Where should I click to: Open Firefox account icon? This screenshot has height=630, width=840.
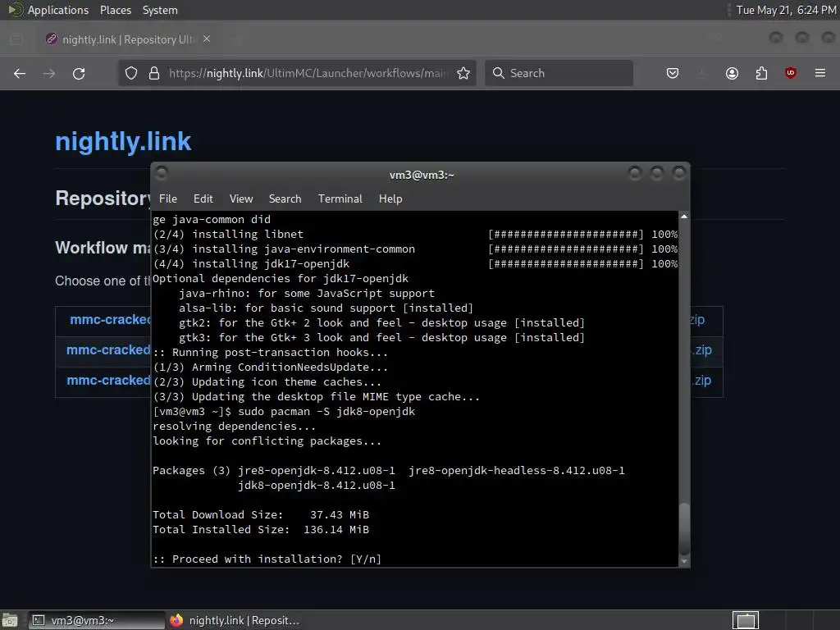click(732, 73)
